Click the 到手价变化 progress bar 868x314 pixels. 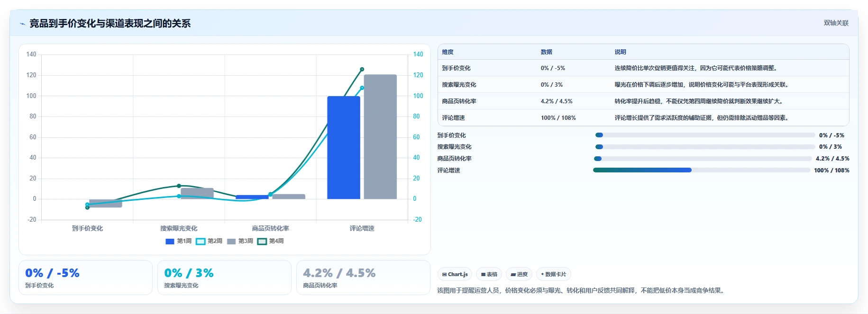click(x=705, y=135)
